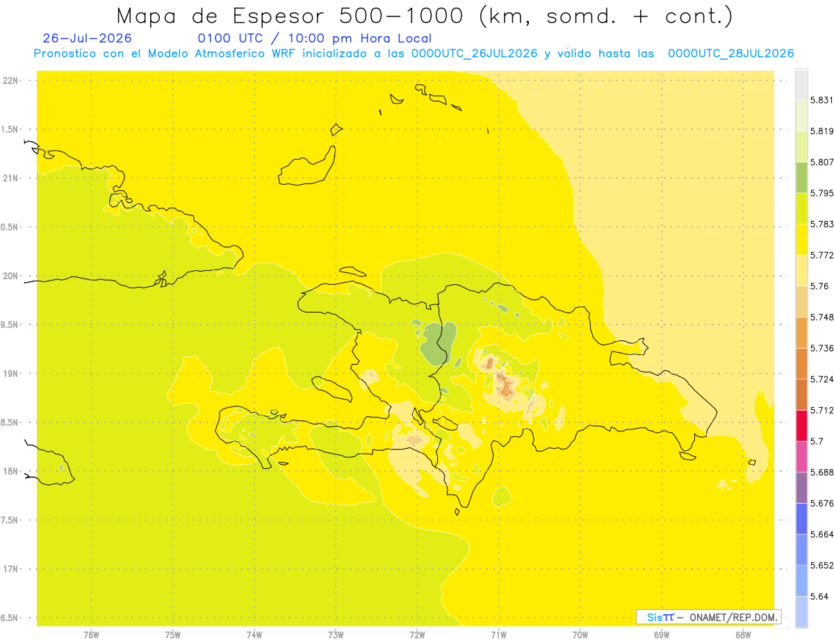The height and width of the screenshot is (644, 834).
Task: Click the '17N' latitude label
Action: pos(11,569)
